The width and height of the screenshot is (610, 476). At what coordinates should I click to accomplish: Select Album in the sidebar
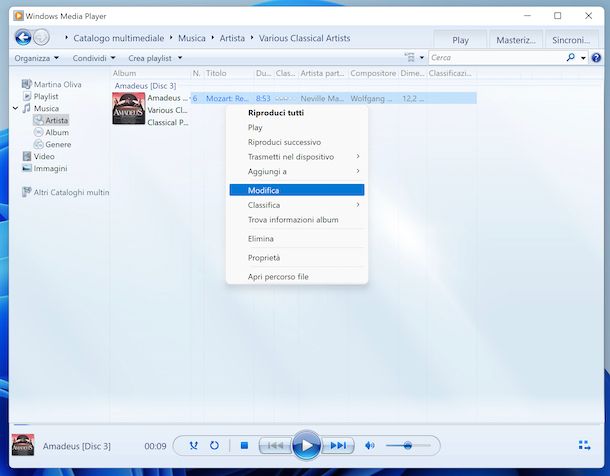[x=51, y=133]
